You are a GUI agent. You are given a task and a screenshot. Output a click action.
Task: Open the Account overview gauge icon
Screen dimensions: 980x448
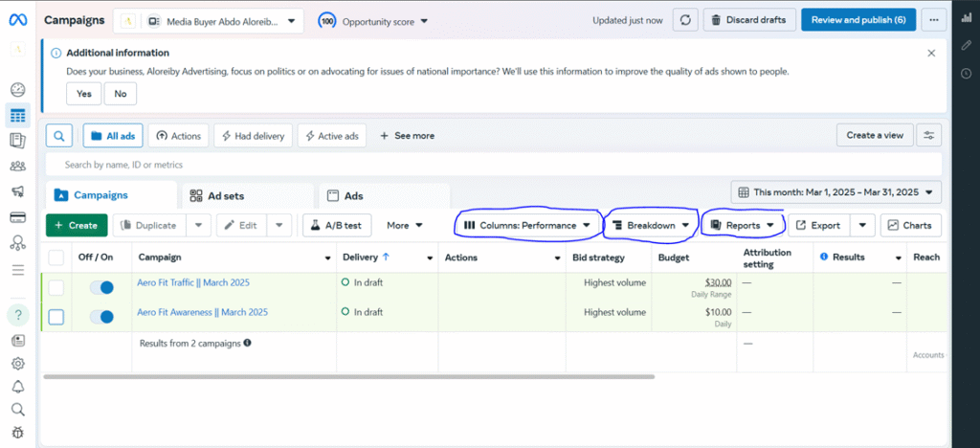pyautogui.click(x=18, y=89)
